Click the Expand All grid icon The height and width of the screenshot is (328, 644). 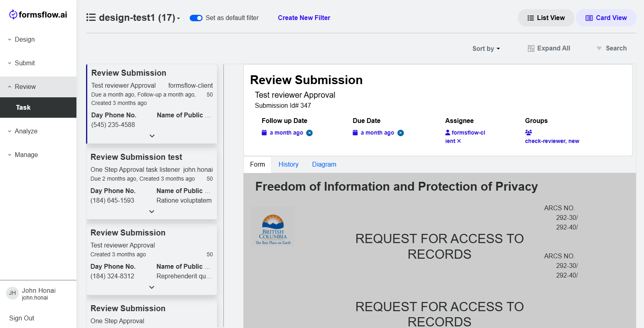531,48
